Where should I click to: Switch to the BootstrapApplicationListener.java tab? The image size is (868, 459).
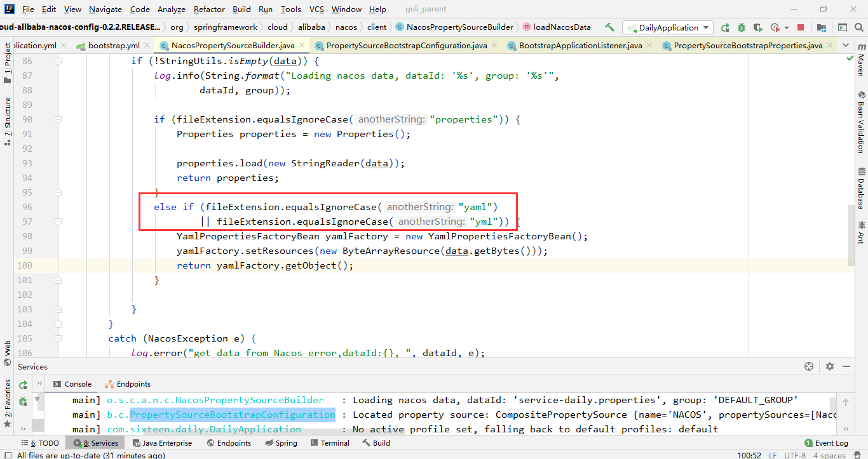pos(580,46)
